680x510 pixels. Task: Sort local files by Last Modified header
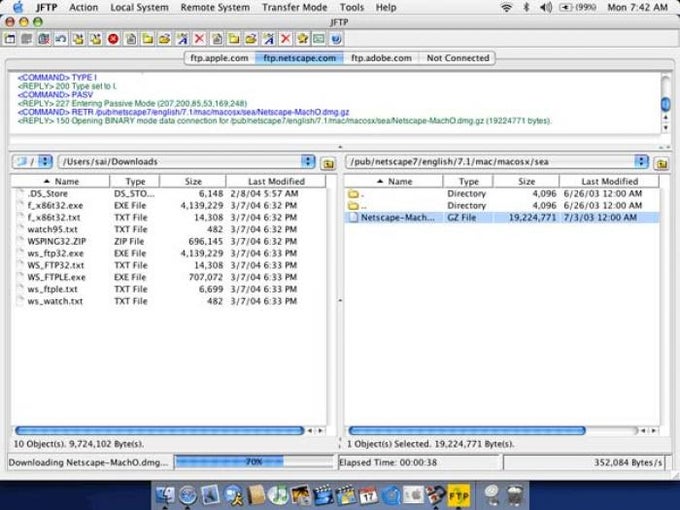coord(276,181)
